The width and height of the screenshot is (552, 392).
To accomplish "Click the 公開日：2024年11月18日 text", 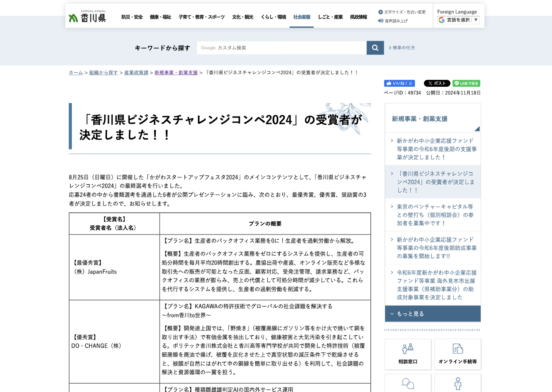I will pyautogui.click(x=453, y=93).
